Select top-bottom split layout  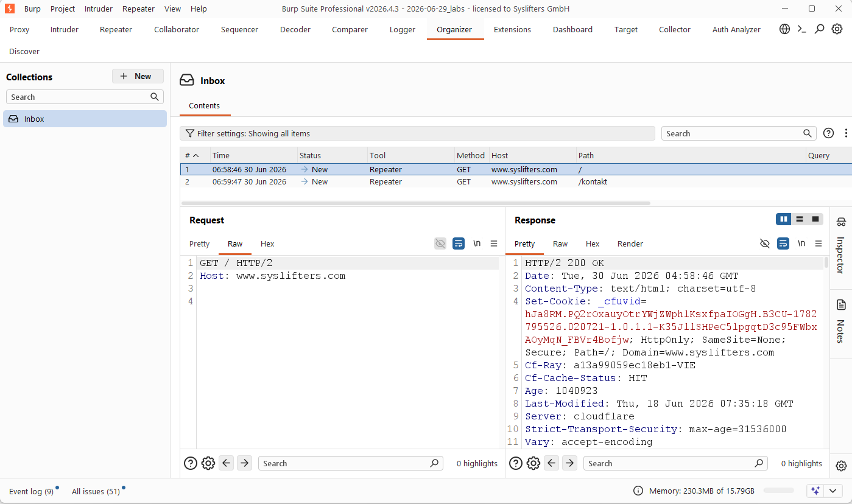coord(800,219)
